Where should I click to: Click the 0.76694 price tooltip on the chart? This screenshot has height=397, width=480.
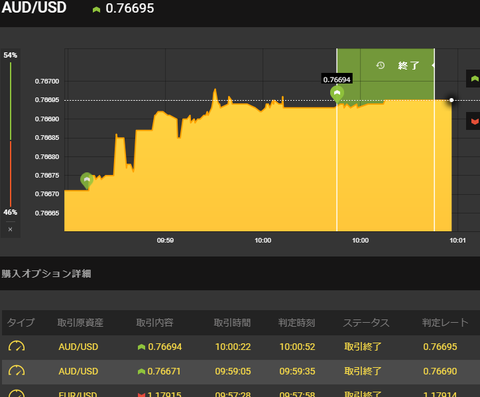[x=337, y=79]
